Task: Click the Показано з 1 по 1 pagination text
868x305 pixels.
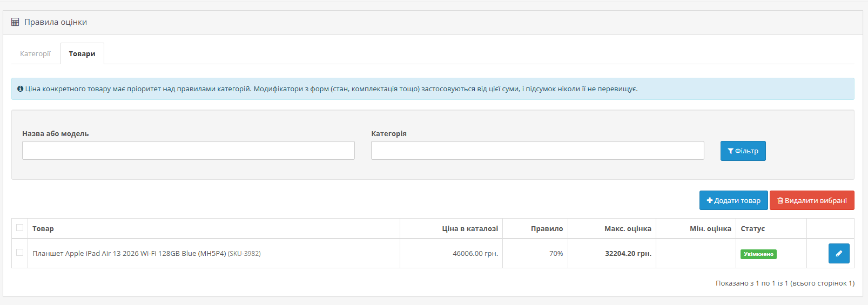Action: click(x=785, y=283)
